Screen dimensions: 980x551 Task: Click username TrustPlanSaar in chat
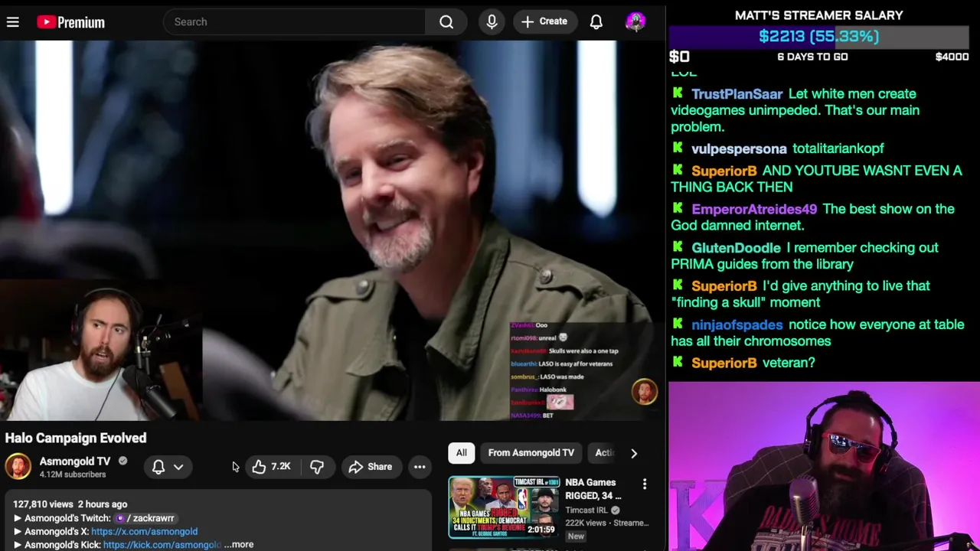[737, 94]
